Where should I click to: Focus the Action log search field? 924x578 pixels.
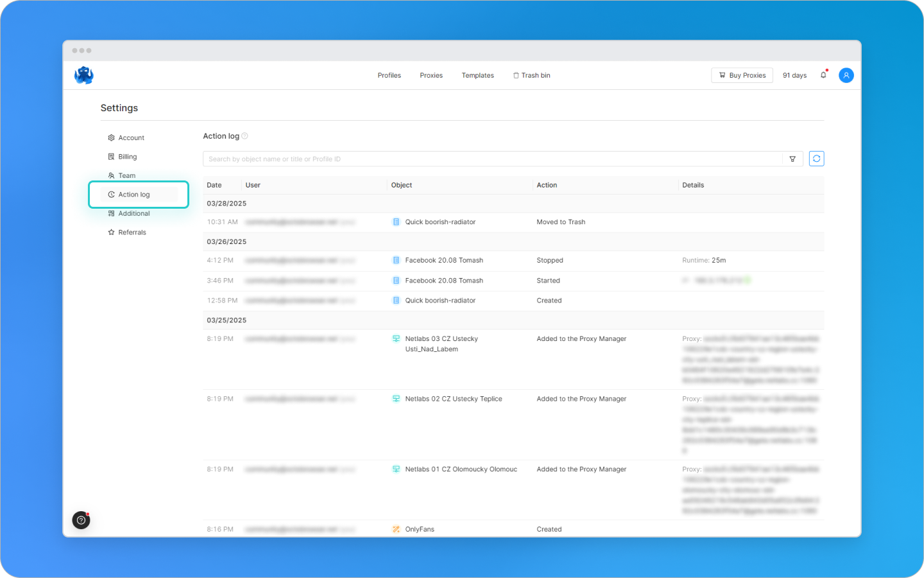pos(492,159)
